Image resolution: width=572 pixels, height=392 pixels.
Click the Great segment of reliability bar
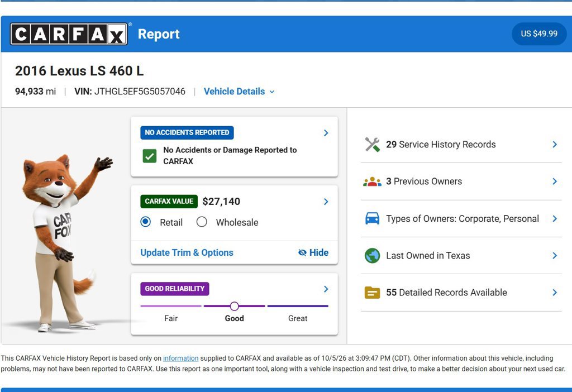click(298, 306)
